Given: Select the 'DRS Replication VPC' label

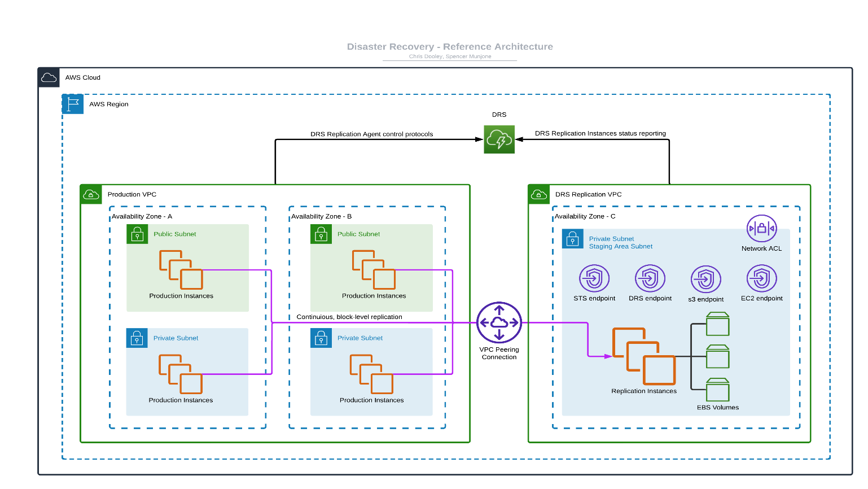Looking at the screenshot, I should [x=589, y=195].
